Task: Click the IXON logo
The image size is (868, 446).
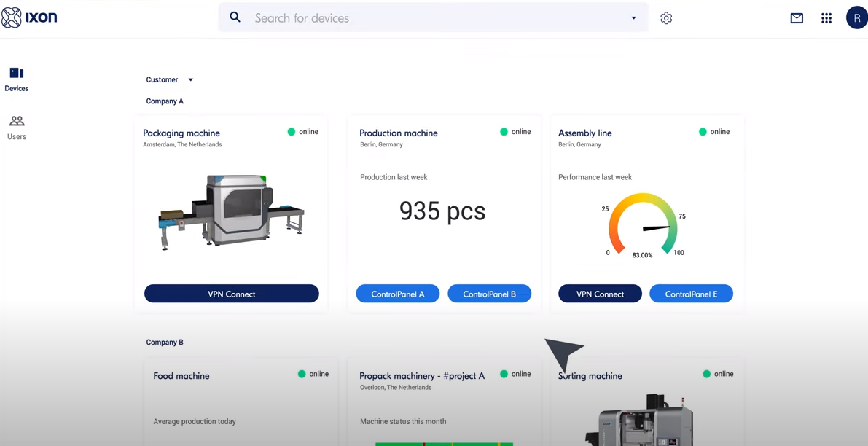Action: tap(29, 17)
